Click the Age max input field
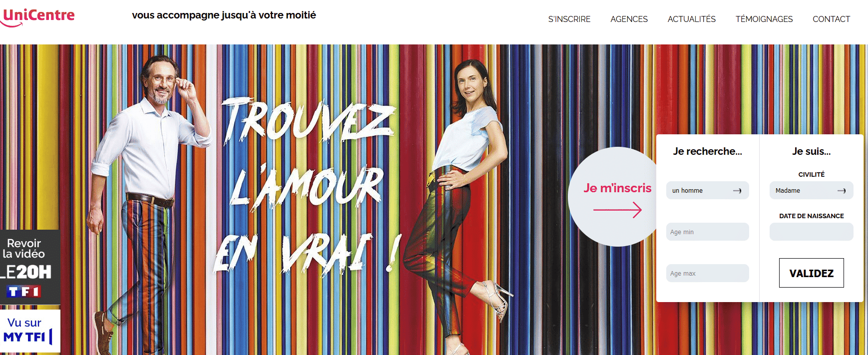 [707, 273]
